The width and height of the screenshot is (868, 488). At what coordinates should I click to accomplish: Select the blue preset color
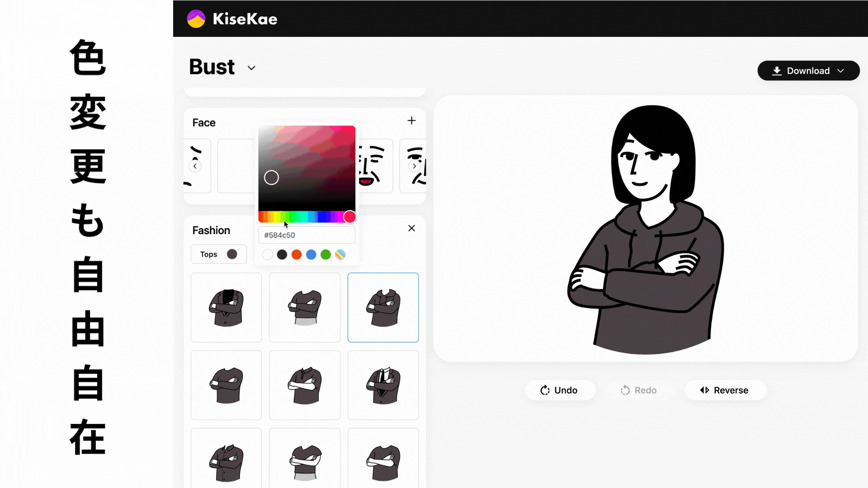(311, 255)
